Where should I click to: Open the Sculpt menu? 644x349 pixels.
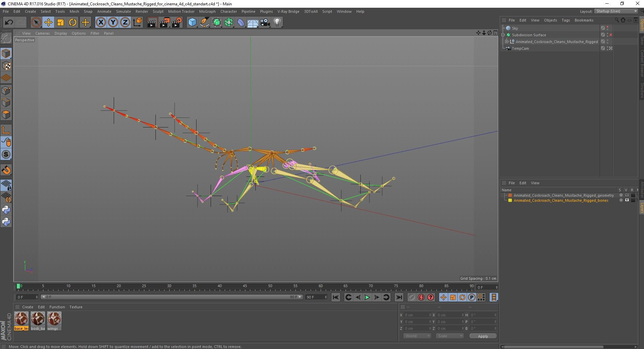(x=158, y=11)
